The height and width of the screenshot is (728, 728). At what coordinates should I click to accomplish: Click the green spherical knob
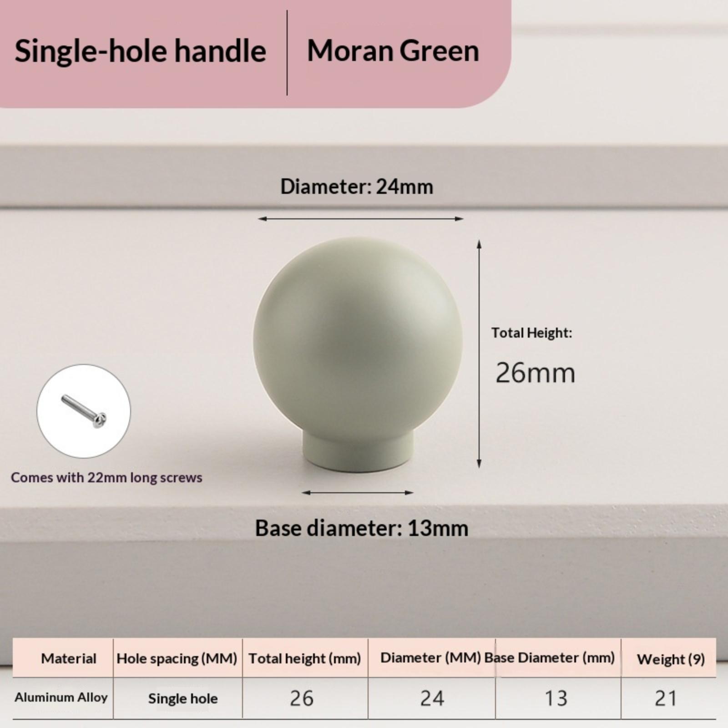358,337
